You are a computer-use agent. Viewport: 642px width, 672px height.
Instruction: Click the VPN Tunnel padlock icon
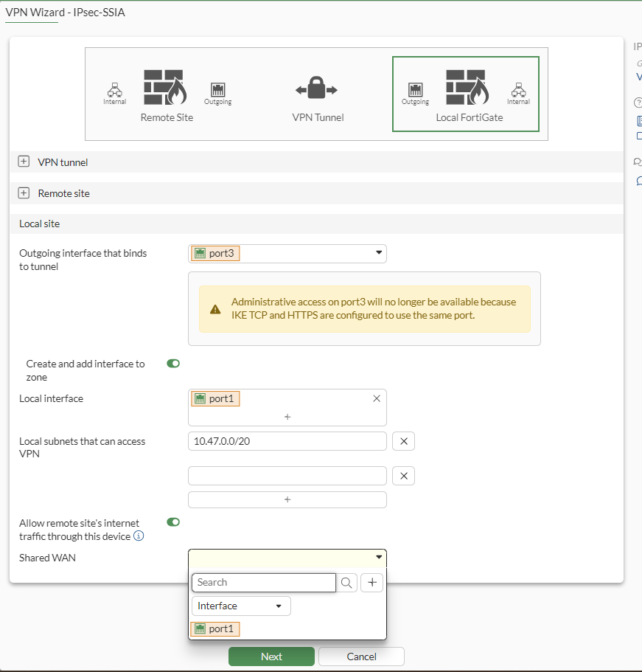tap(316, 88)
